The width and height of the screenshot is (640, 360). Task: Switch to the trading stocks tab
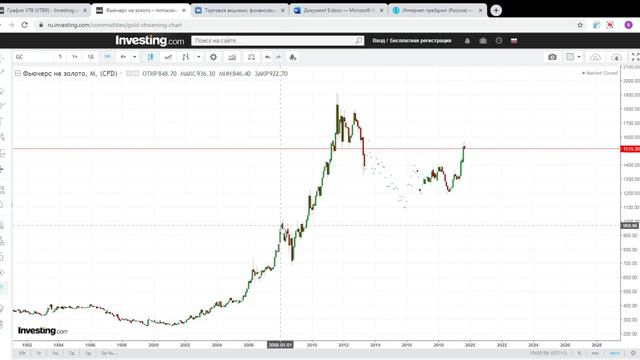[240, 10]
